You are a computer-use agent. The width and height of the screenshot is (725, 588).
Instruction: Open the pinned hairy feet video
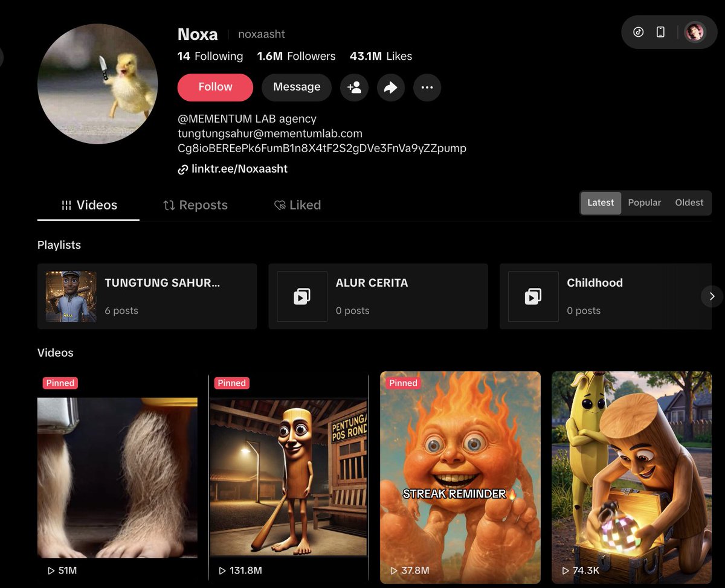coord(117,477)
